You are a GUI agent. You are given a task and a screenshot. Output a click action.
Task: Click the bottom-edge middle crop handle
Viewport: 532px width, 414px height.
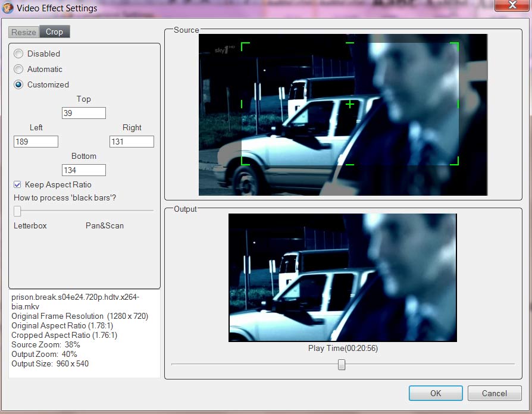[x=350, y=165]
